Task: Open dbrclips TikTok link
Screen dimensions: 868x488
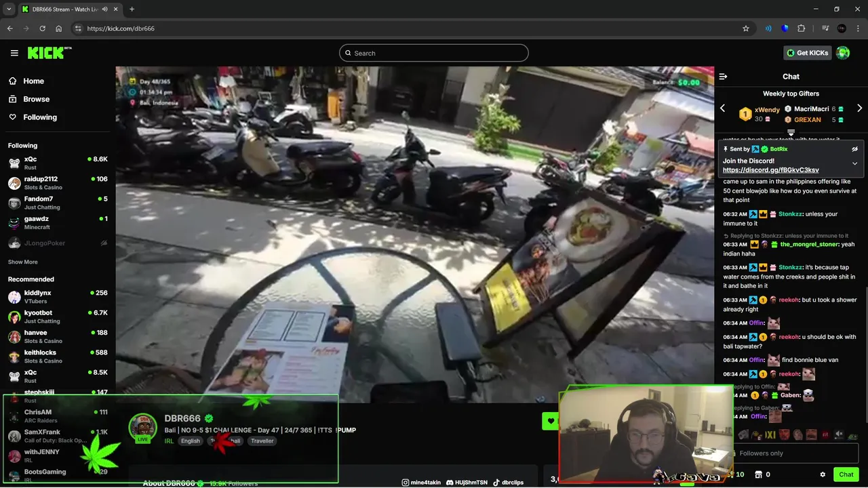Action: [508, 483]
